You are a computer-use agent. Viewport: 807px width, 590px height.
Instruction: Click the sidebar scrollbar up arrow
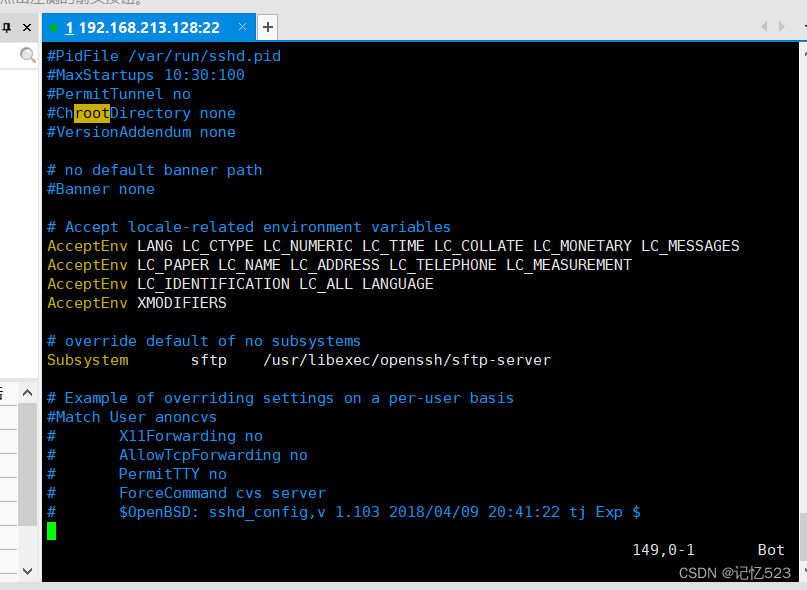pos(25,393)
